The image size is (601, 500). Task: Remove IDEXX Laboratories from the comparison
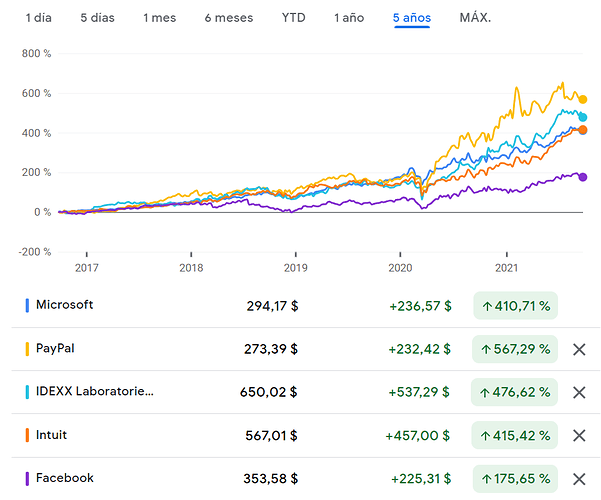click(579, 392)
